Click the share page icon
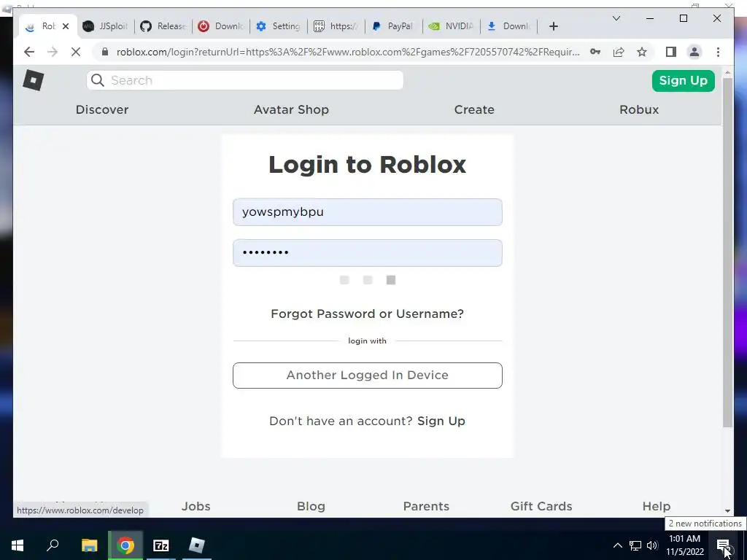Image resolution: width=747 pixels, height=560 pixels. [x=619, y=52]
